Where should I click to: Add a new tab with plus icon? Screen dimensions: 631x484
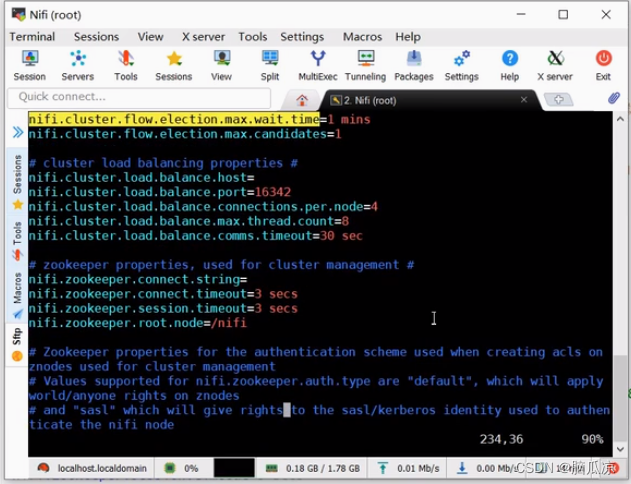coord(559,99)
